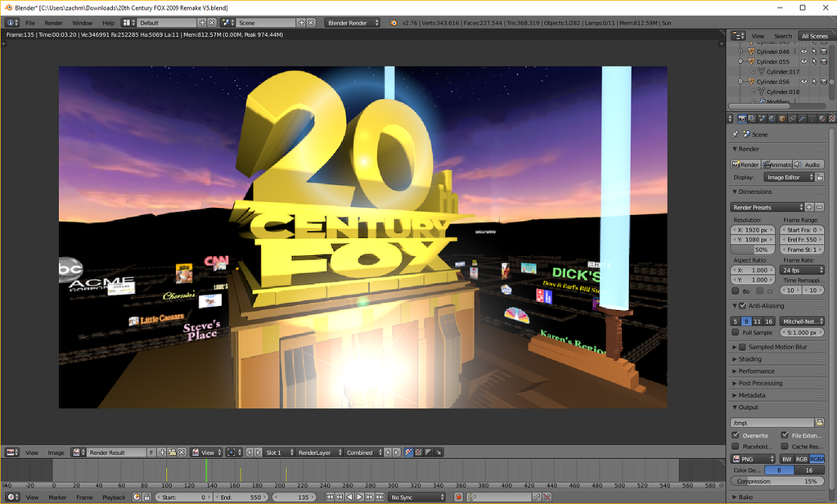The width and height of the screenshot is (837, 504).
Task: Enable Sampled Motion Blur checkbox
Action: point(742,347)
